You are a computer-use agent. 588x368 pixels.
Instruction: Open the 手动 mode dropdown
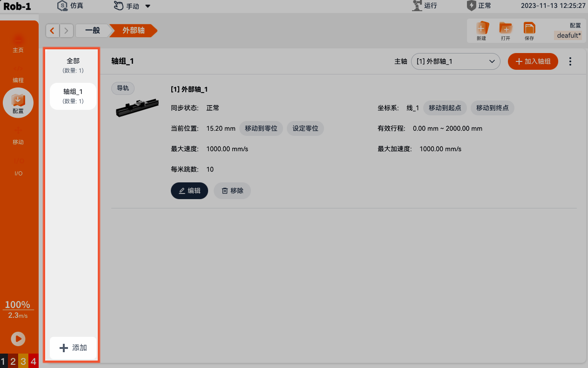[x=132, y=6]
